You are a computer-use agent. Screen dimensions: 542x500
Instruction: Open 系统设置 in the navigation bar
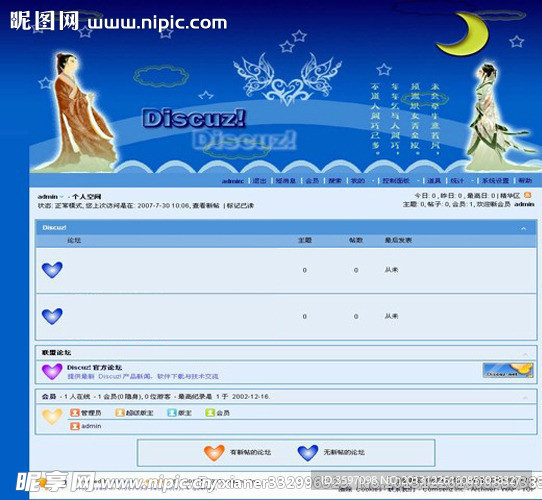pyautogui.click(x=495, y=180)
